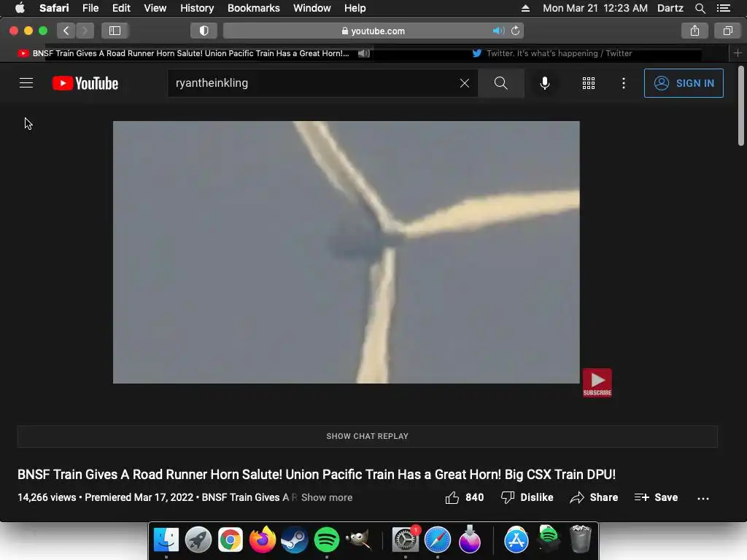Open the History menu
747x560 pixels.
pos(197,8)
